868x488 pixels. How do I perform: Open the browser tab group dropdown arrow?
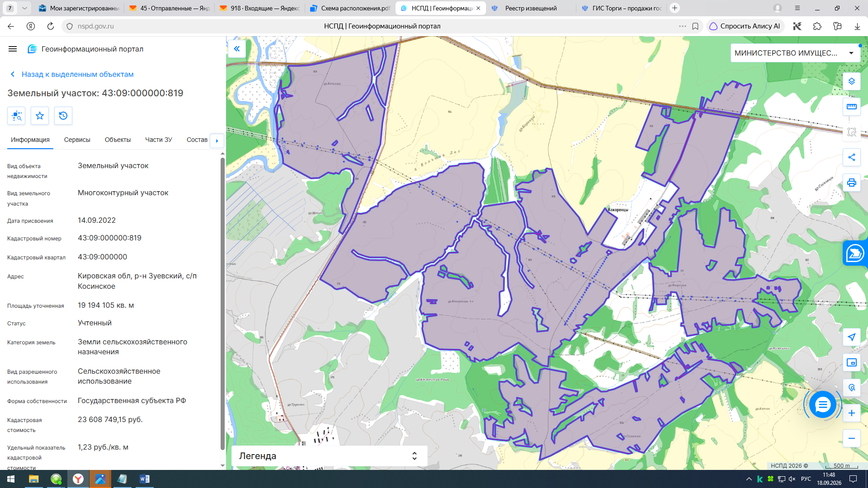24,8
